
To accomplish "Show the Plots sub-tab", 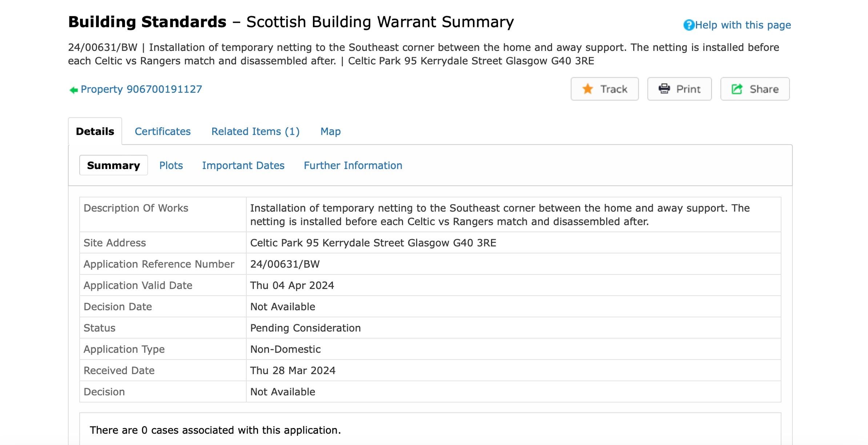I will pyautogui.click(x=171, y=165).
